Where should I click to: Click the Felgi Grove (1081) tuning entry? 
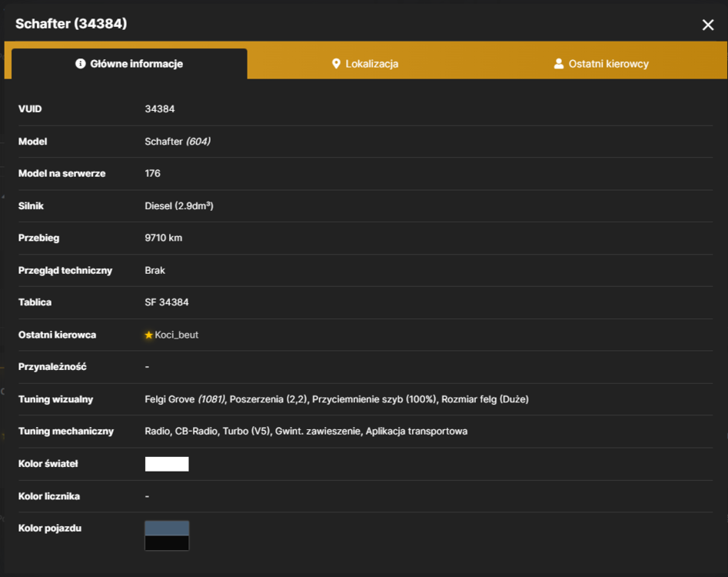[185, 399]
